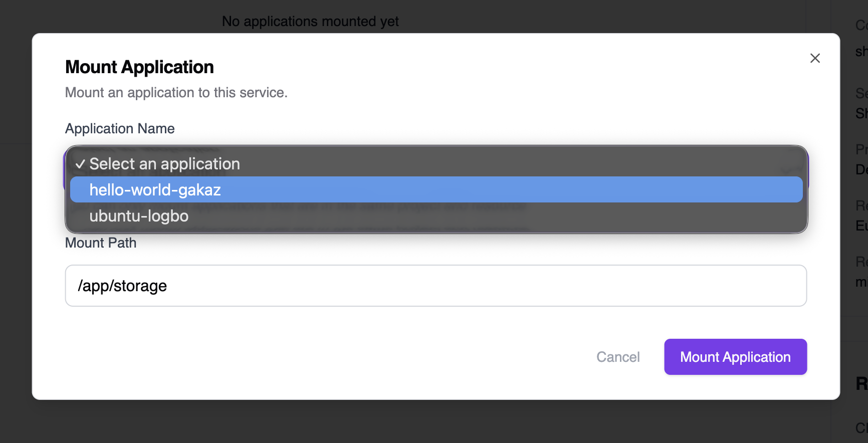Click the Mount Application dialog heading
The width and height of the screenshot is (868, 443).
pos(139,67)
